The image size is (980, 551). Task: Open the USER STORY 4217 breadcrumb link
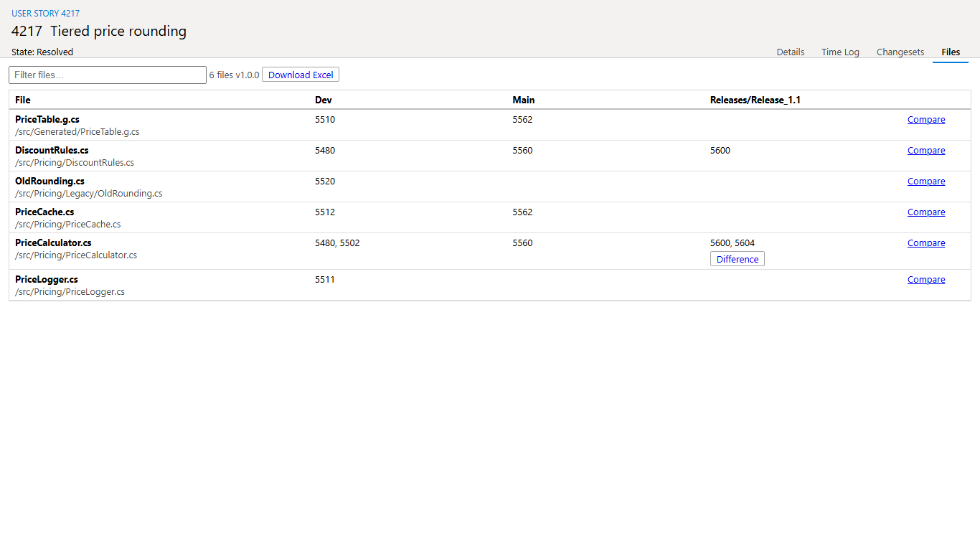tap(45, 14)
